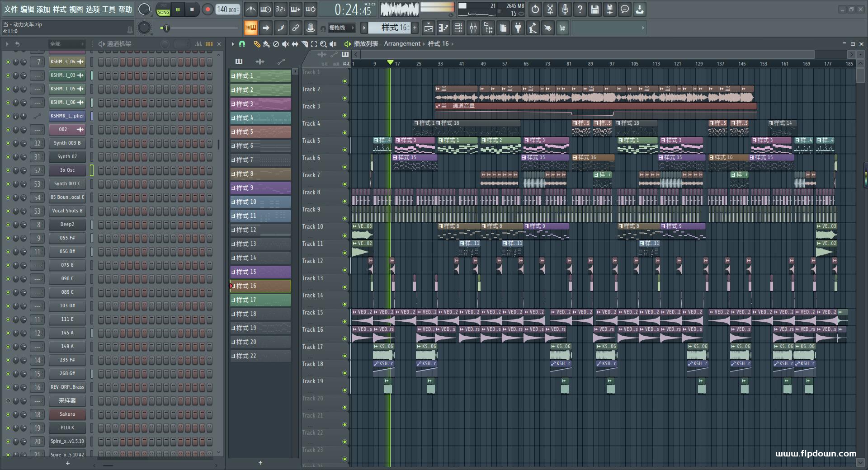Open 帮助 menu
Viewport: 868px width, 470px height.
[125, 9]
